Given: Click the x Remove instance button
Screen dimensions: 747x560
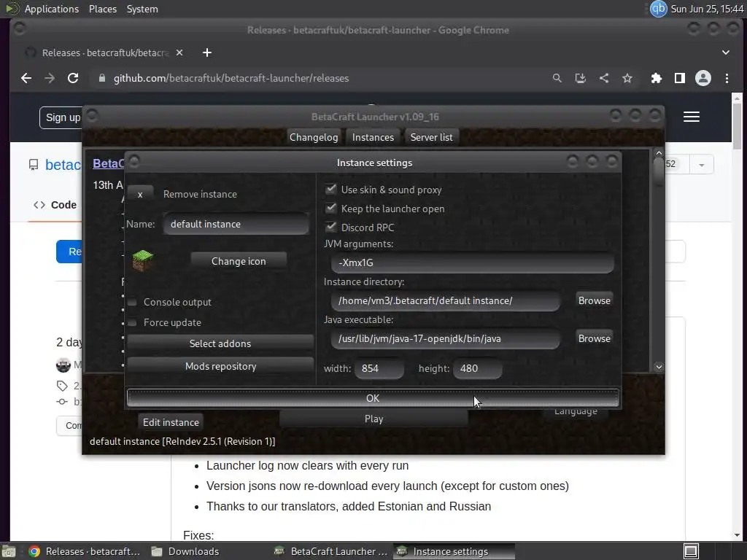Looking at the screenshot, I should pyautogui.click(x=140, y=194).
